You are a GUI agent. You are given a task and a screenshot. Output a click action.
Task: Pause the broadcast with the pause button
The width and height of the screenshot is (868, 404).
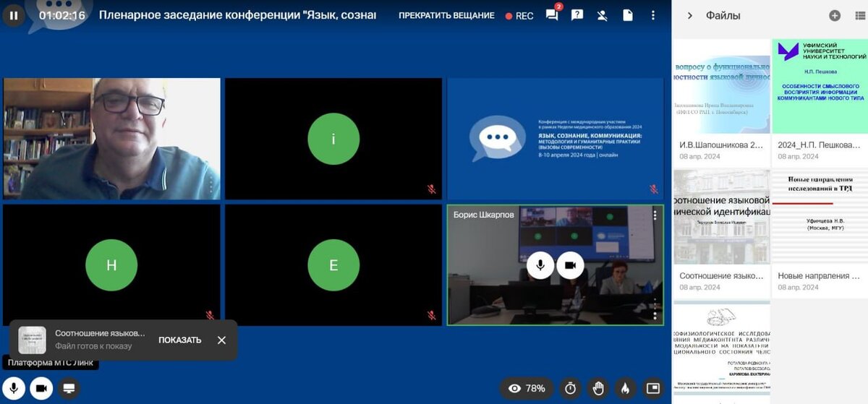coord(13,14)
